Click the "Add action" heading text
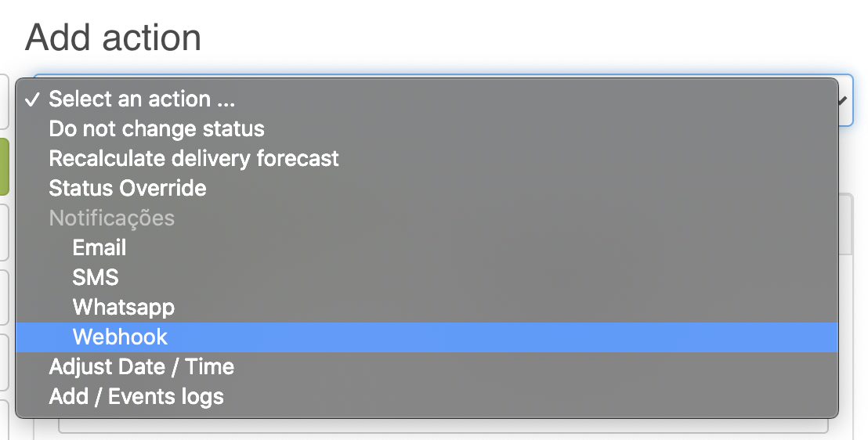The image size is (868, 440). [x=113, y=38]
